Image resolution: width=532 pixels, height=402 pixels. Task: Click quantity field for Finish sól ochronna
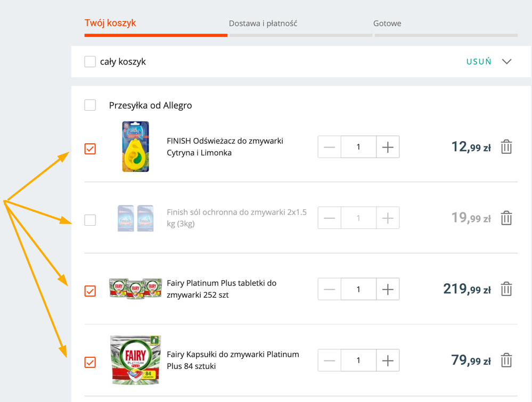(358, 218)
